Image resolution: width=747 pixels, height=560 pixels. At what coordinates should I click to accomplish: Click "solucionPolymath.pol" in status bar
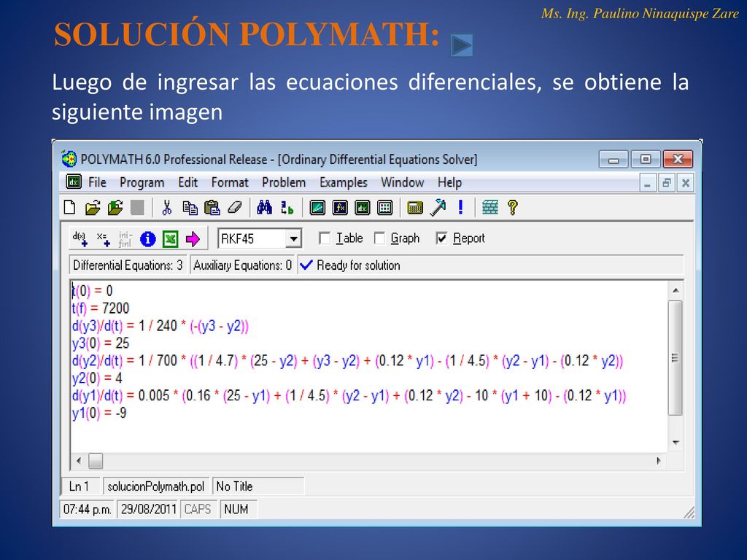156,486
